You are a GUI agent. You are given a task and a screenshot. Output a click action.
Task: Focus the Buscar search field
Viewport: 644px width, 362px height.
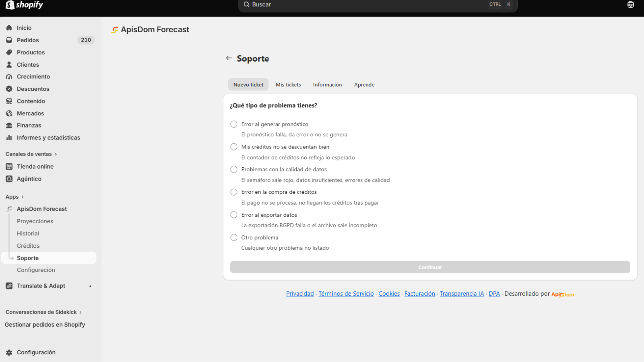tap(378, 5)
